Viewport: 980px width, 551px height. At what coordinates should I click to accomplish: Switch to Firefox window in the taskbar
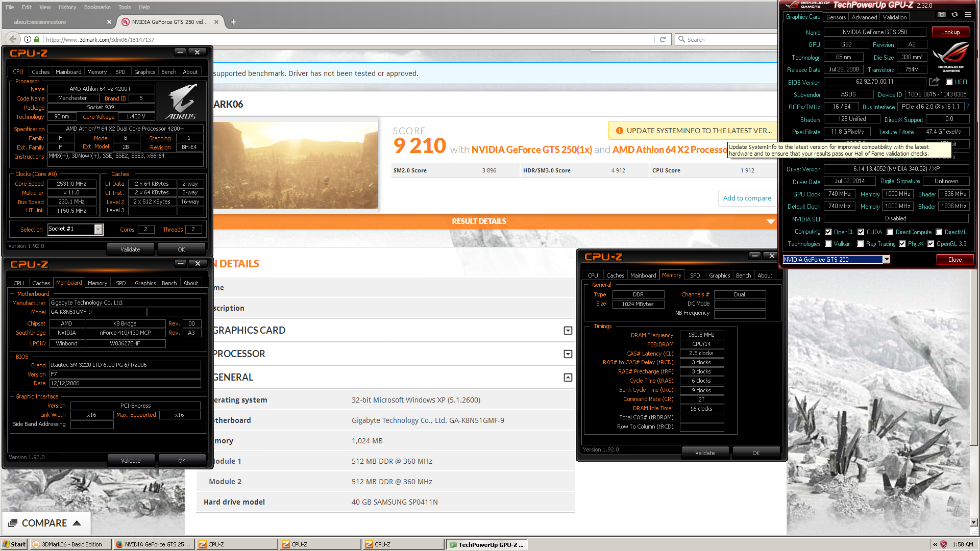[155, 544]
